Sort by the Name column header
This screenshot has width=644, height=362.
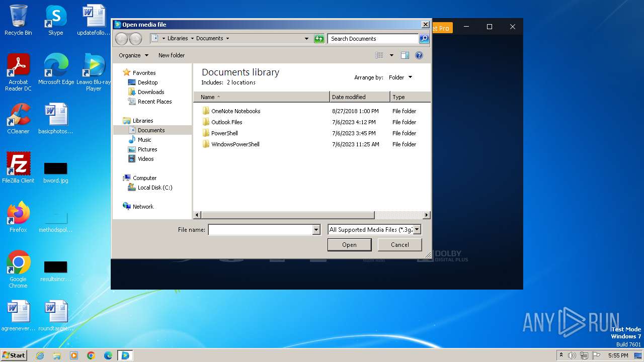(x=262, y=97)
